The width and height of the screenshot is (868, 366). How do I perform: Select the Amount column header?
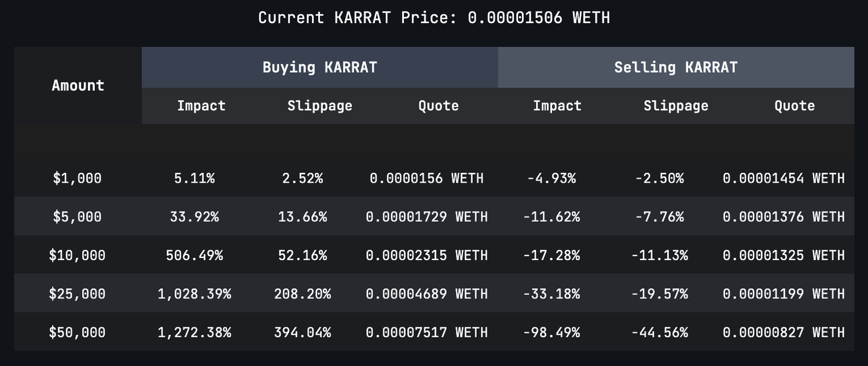click(78, 86)
